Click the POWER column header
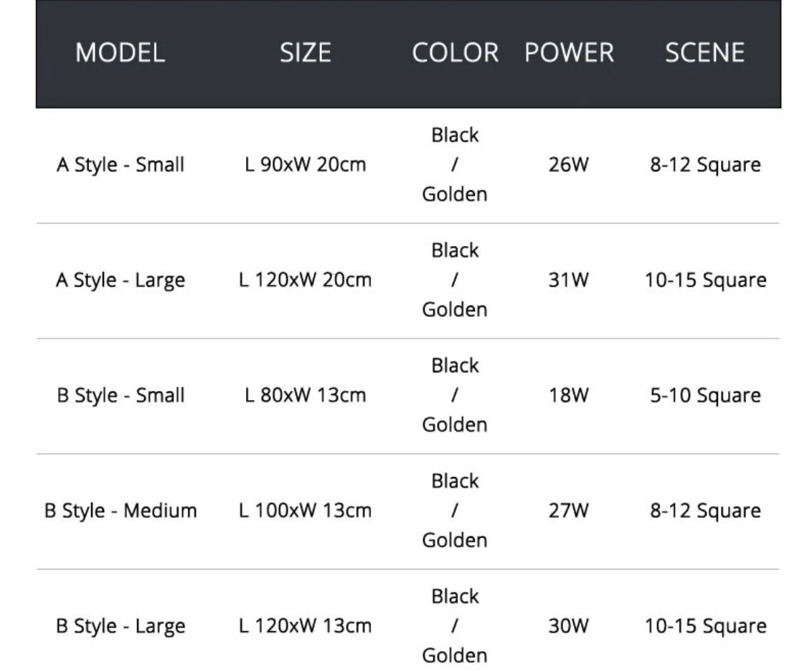This screenshot has height=672, width=807. pyautogui.click(x=569, y=52)
